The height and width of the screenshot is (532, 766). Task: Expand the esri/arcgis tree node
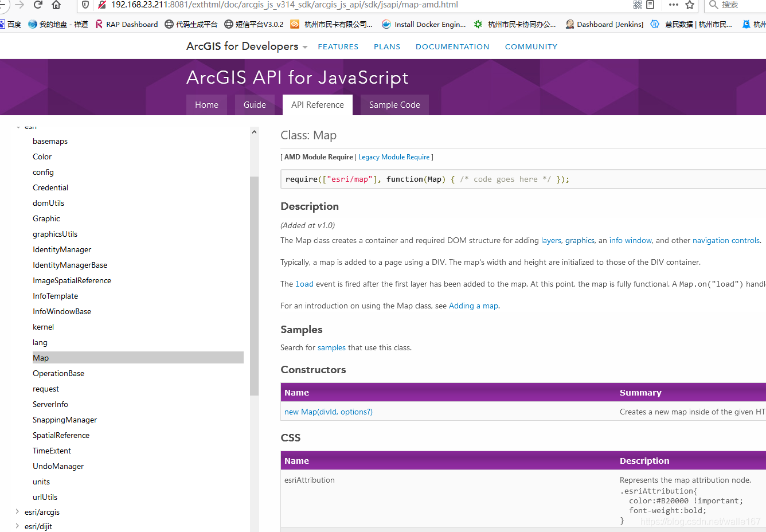point(17,512)
